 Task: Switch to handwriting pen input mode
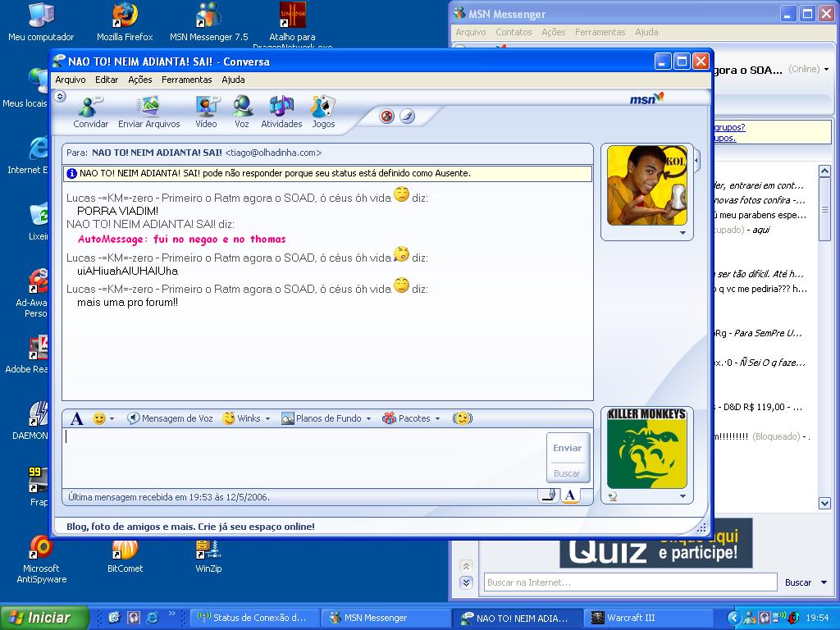coord(549,495)
